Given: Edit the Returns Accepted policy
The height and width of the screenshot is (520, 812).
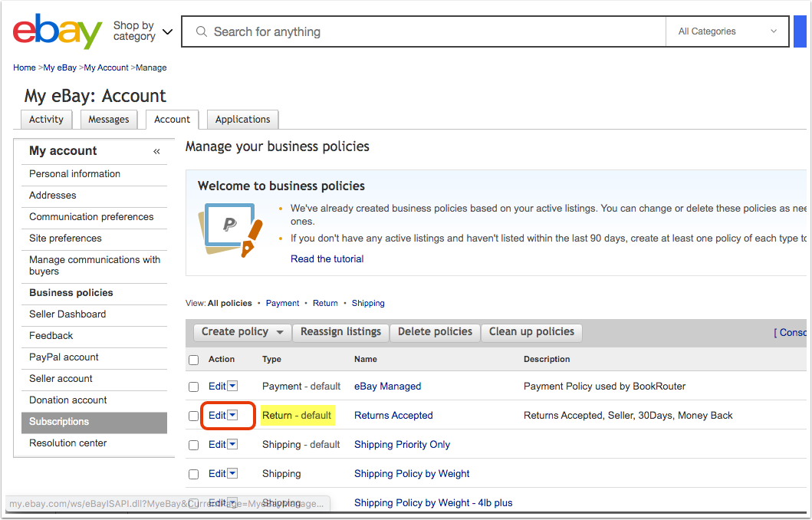Looking at the screenshot, I should point(217,416).
